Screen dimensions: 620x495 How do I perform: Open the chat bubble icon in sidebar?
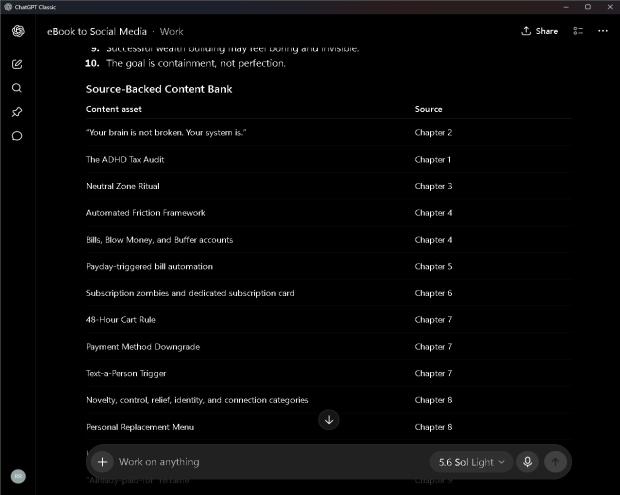click(x=17, y=136)
